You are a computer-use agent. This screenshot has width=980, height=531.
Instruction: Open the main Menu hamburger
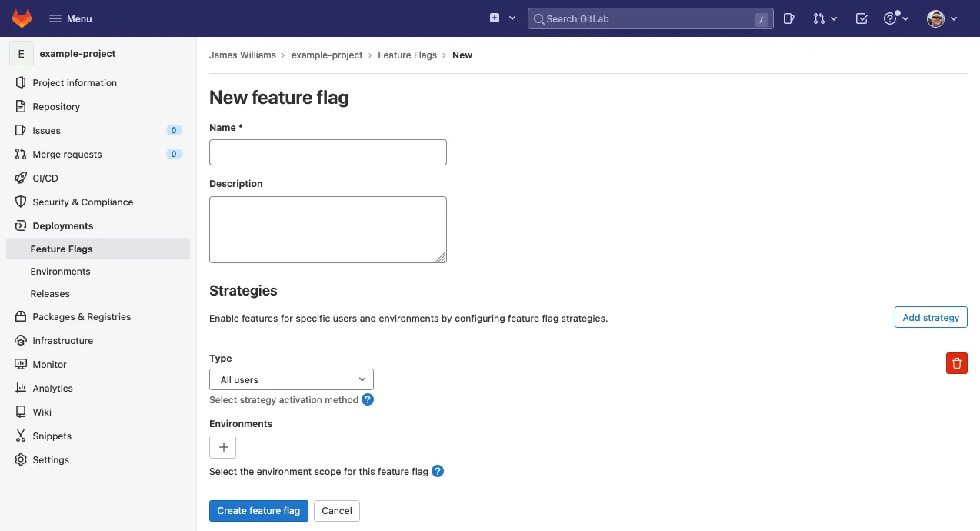[70, 18]
